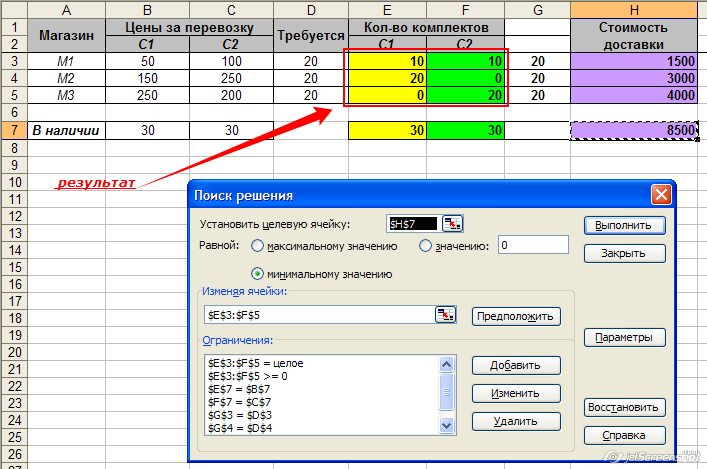707x469 pixels.
Task: Select row 10 header
Action: pos(14,182)
